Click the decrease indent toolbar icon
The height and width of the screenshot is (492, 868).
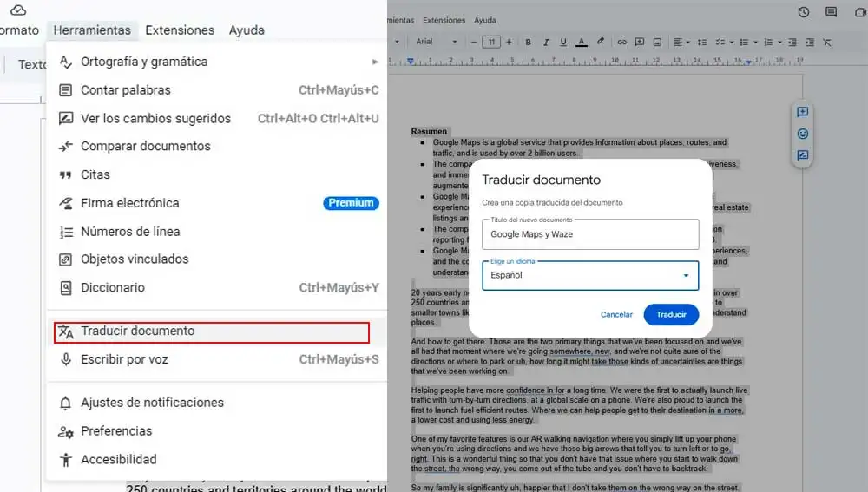[x=792, y=42]
